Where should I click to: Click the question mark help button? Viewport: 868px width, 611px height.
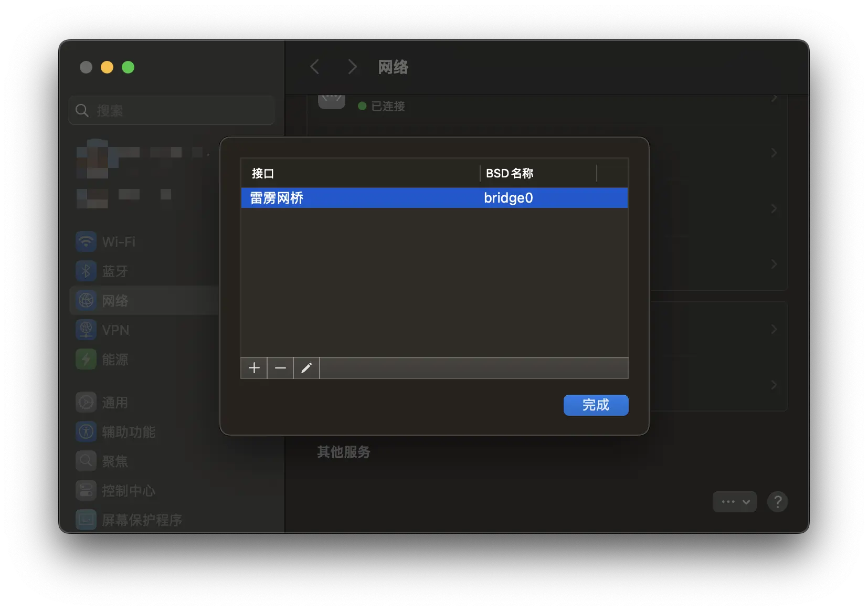pos(777,502)
